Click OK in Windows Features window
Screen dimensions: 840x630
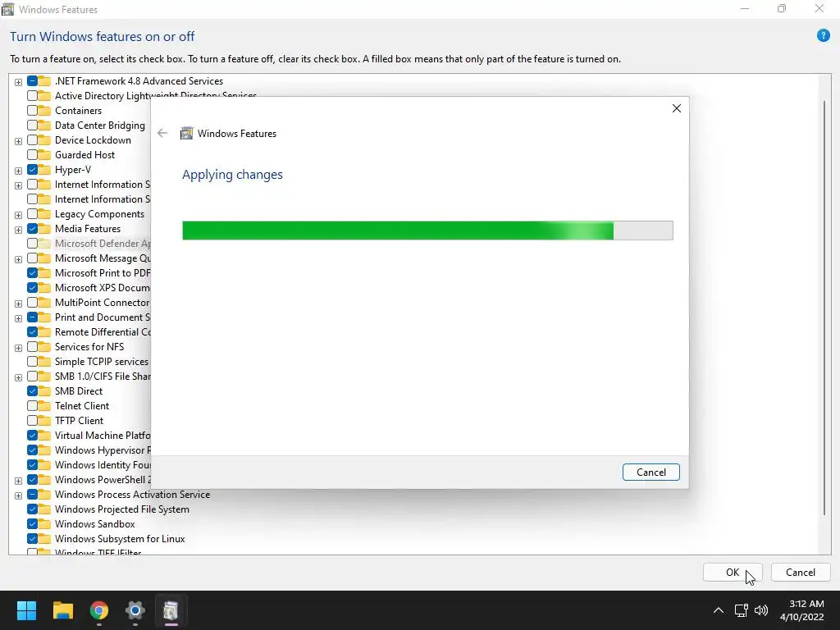coord(733,572)
